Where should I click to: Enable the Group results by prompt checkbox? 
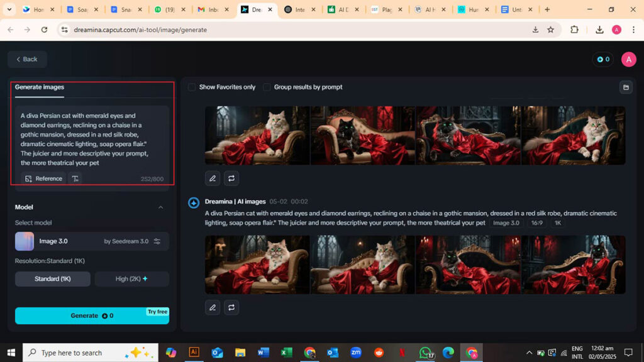267,87
